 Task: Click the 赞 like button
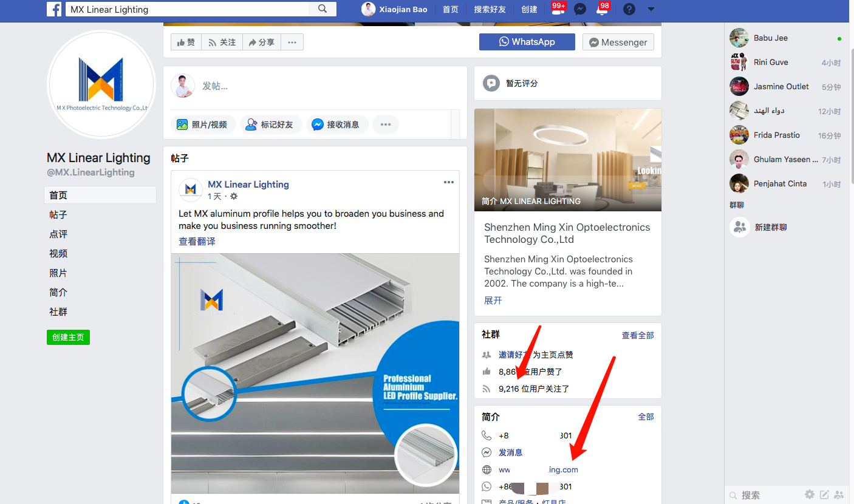click(x=186, y=42)
